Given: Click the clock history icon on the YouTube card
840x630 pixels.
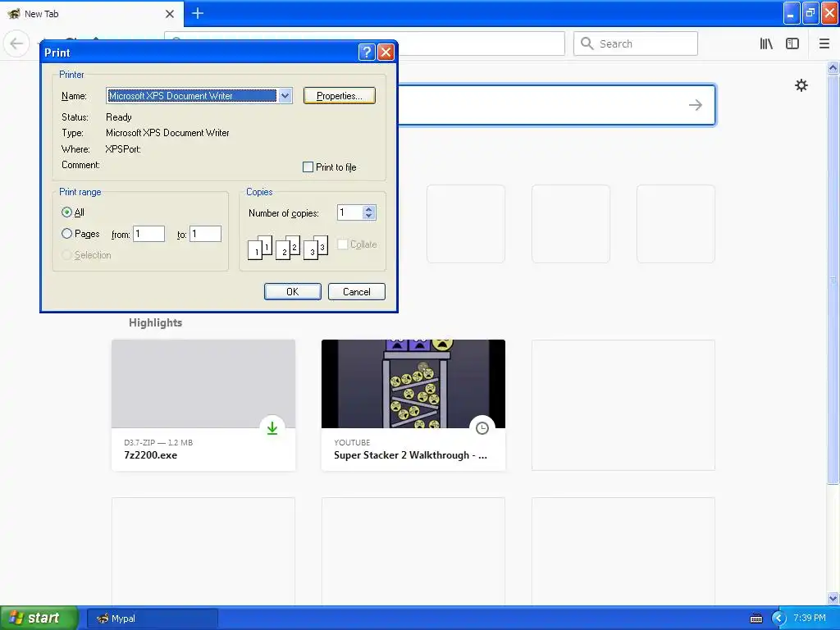Looking at the screenshot, I should pos(482,428).
